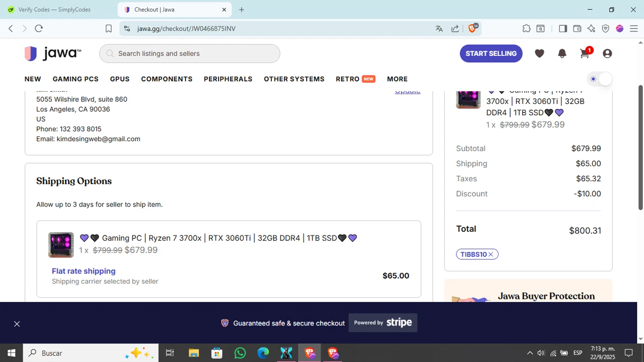This screenshot has height=362, width=644.
Task: Open the Brave Wallet icon
Action: [x=577, y=28]
